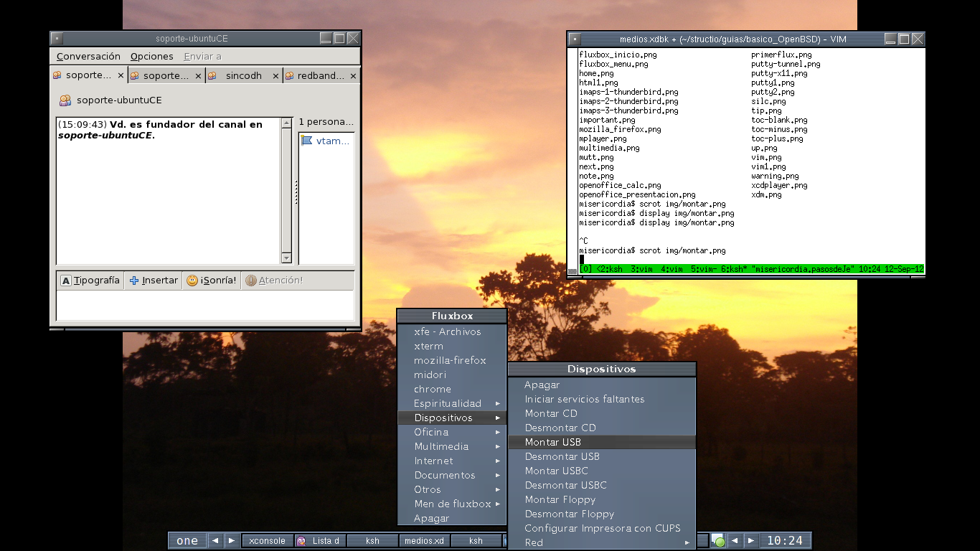The image size is (980, 551).
Task: Open the Opciones menu
Action: tap(151, 56)
